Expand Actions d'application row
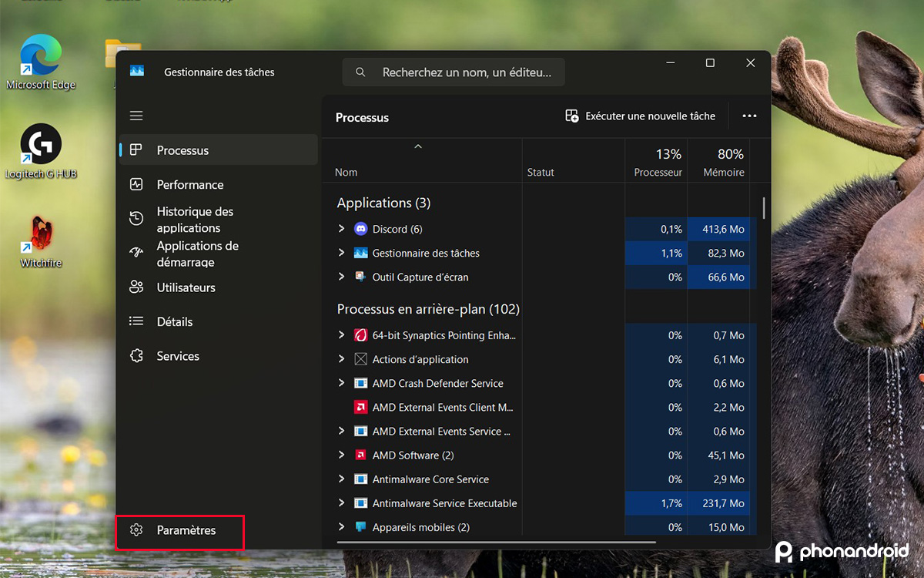Viewport: 924px width, 578px height. 341,359
